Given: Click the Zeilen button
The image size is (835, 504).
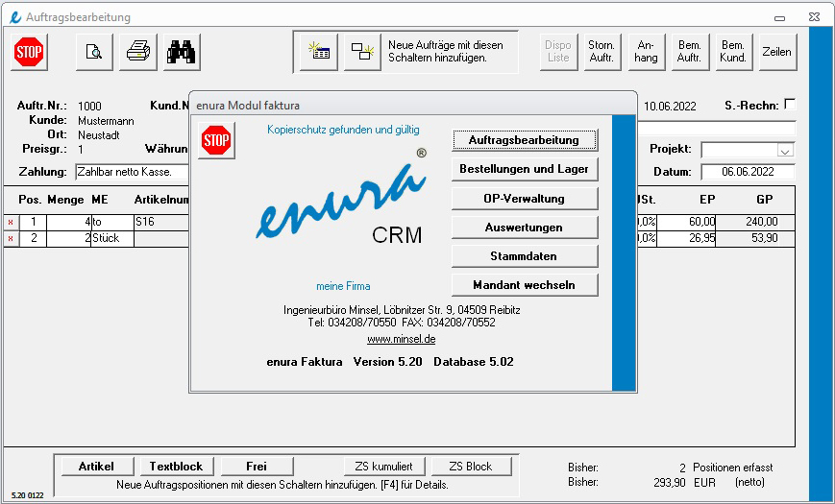Looking at the screenshot, I should (777, 52).
